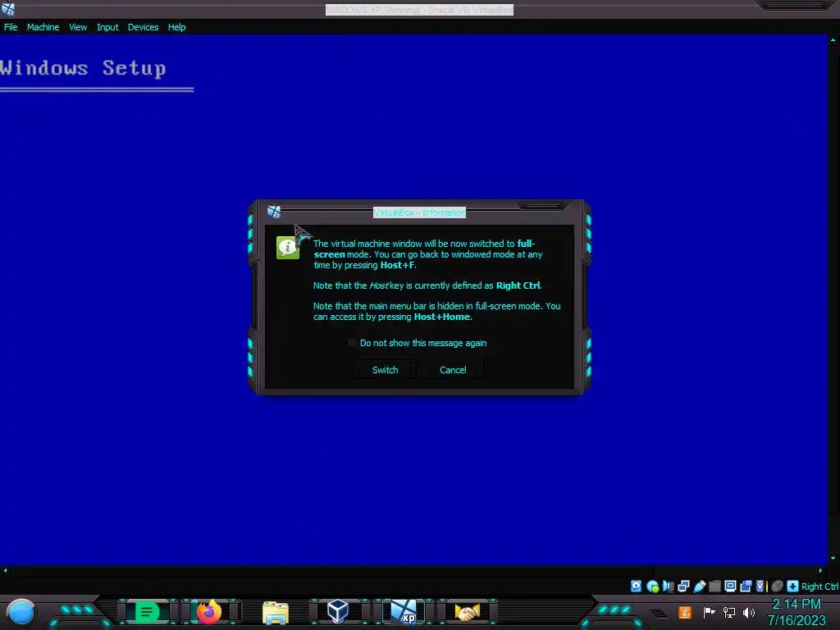Click the Right Ctrl host key label
The image size is (840, 630).
[819, 587]
